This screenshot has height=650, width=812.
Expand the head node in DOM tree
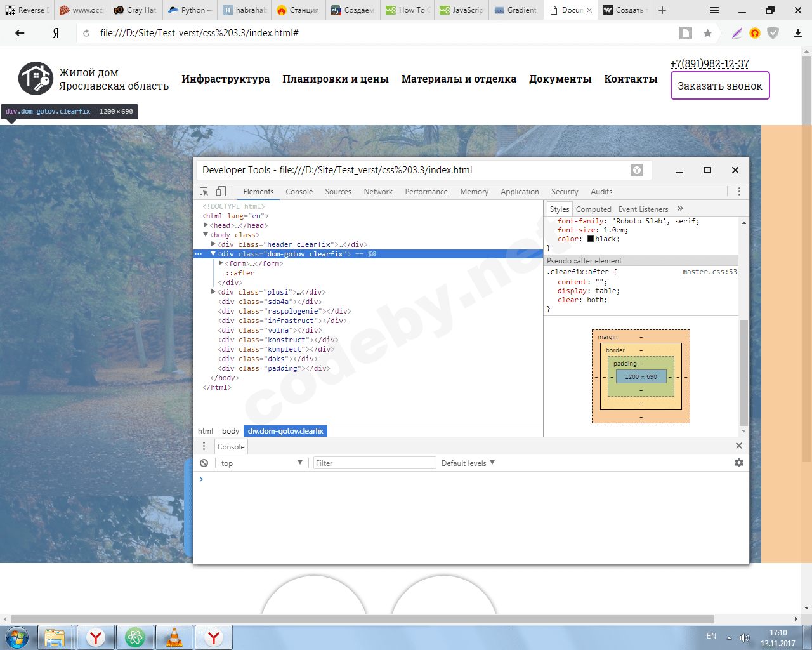[x=206, y=225]
